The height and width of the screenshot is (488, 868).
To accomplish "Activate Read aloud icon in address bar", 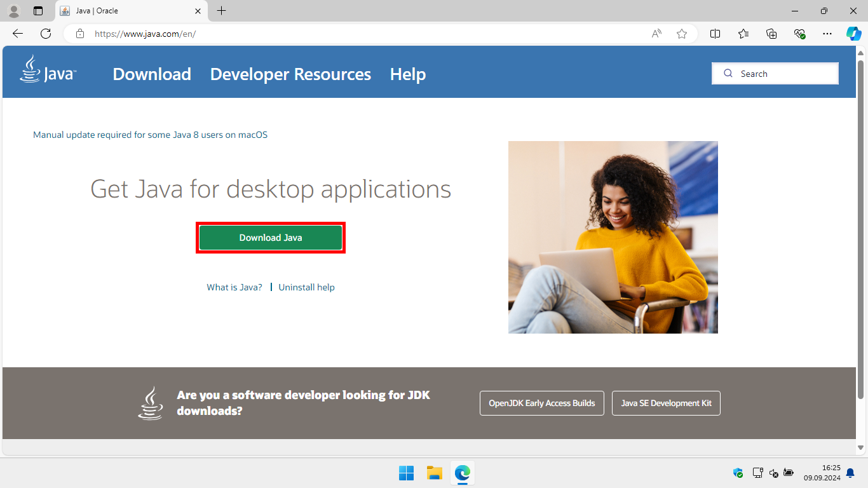I will pyautogui.click(x=656, y=34).
